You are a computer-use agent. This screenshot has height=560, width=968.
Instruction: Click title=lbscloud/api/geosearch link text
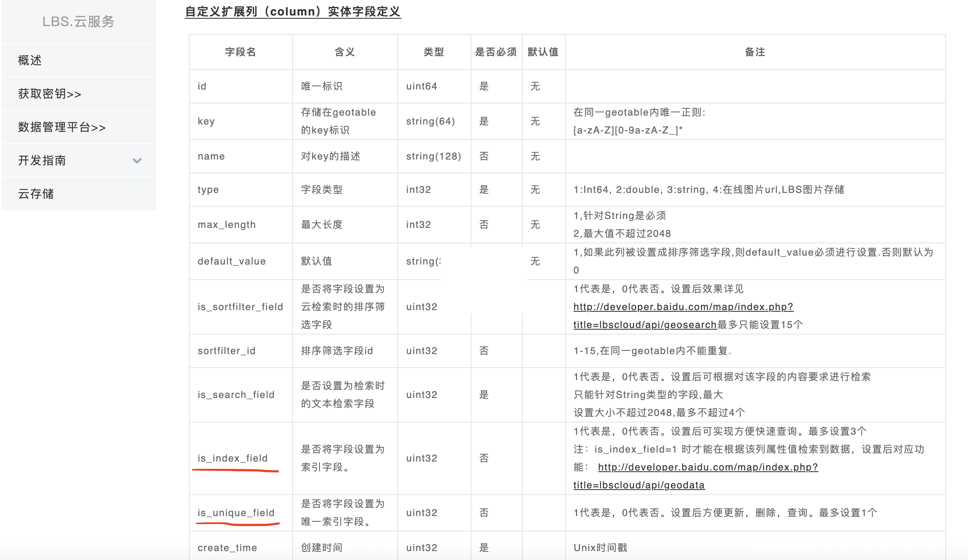[x=645, y=325]
